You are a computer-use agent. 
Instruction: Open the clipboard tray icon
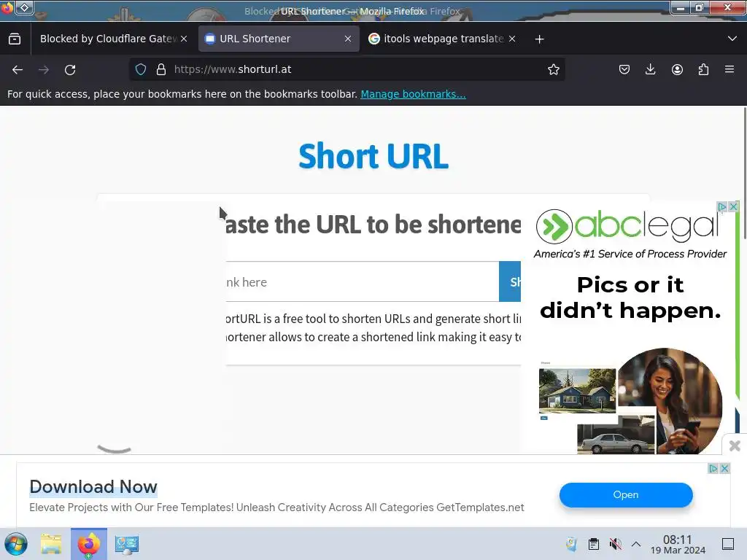click(x=594, y=544)
